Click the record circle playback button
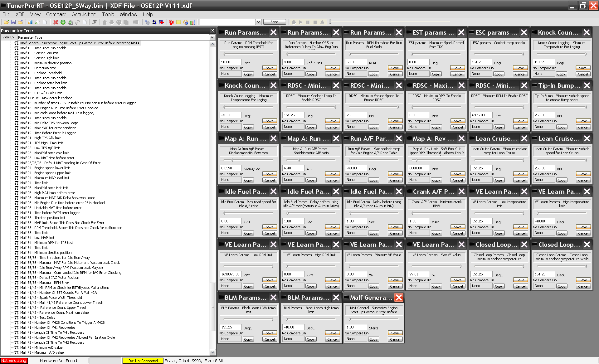 coord(294,22)
